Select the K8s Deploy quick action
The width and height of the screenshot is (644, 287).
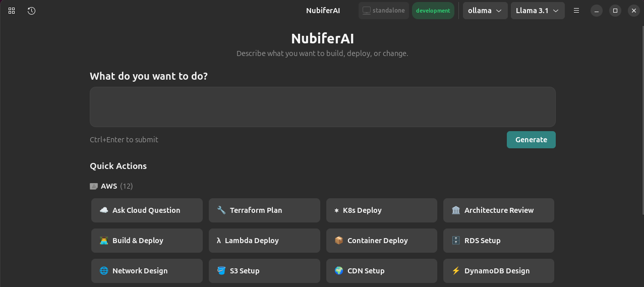382,210
